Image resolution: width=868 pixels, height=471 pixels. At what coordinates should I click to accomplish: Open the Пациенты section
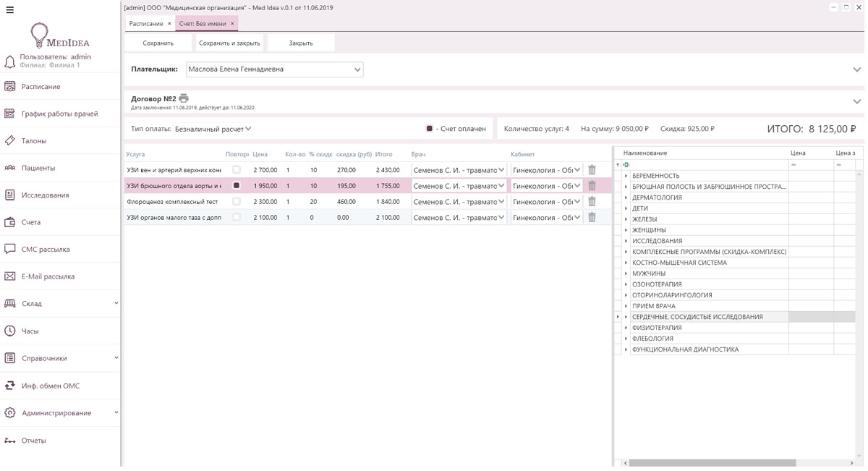[38, 168]
